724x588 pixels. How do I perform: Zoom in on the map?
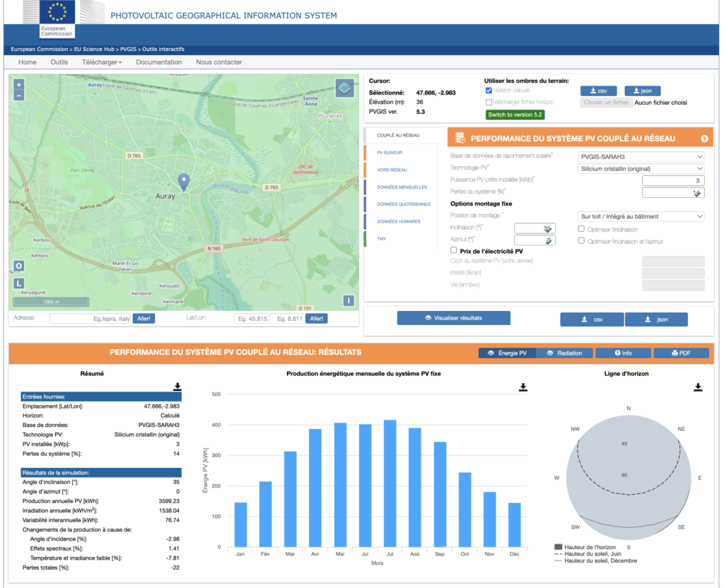(x=19, y=84)
